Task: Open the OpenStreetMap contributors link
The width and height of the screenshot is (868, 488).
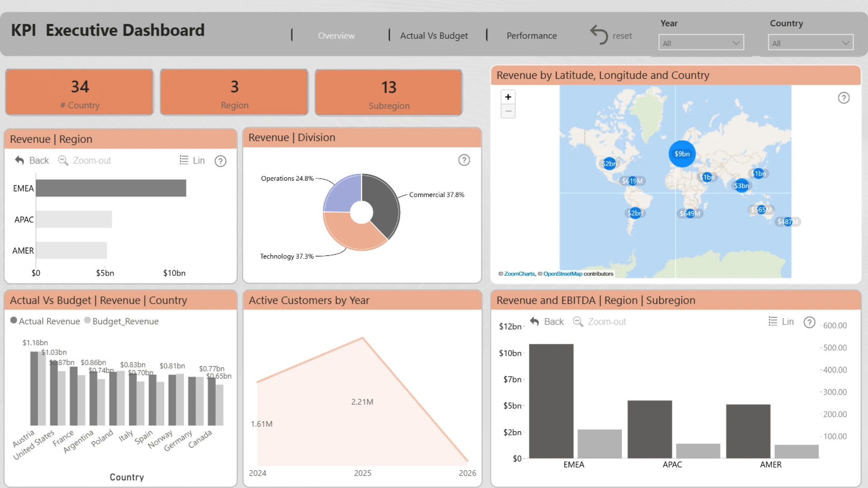Action: coord(562,274)
